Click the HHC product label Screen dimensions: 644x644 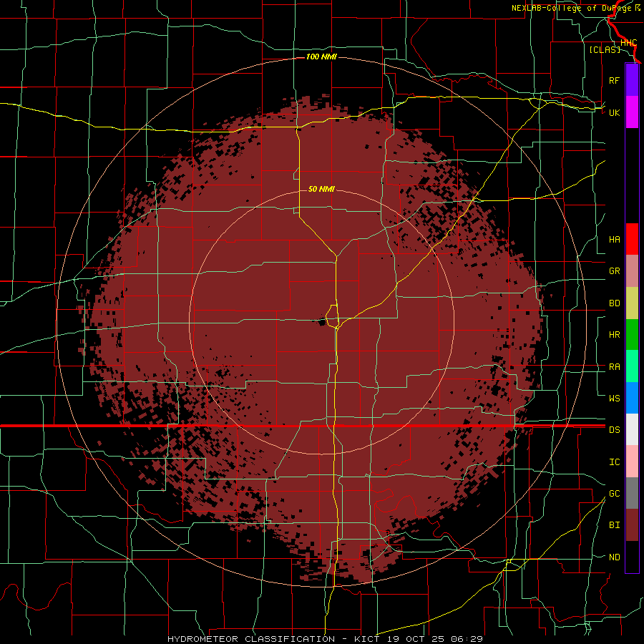(628, 43)
